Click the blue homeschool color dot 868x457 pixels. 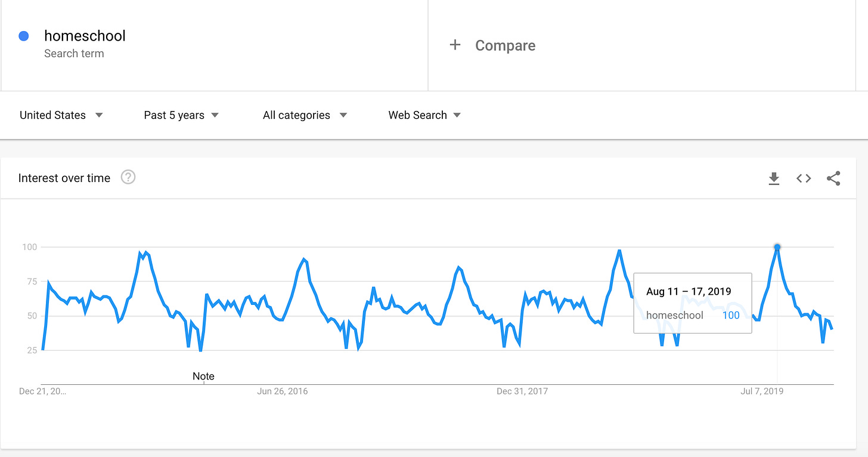point(24,36)
